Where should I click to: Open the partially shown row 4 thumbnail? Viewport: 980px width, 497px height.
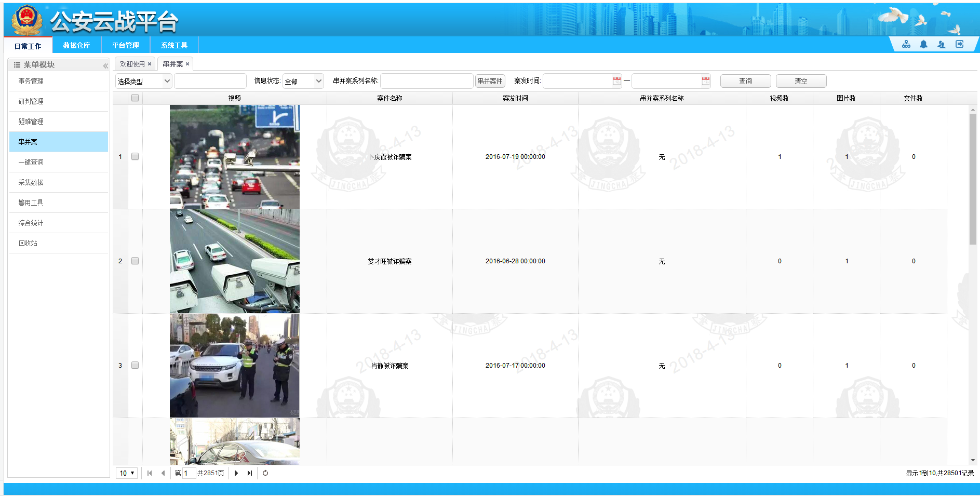pos(235,441)
